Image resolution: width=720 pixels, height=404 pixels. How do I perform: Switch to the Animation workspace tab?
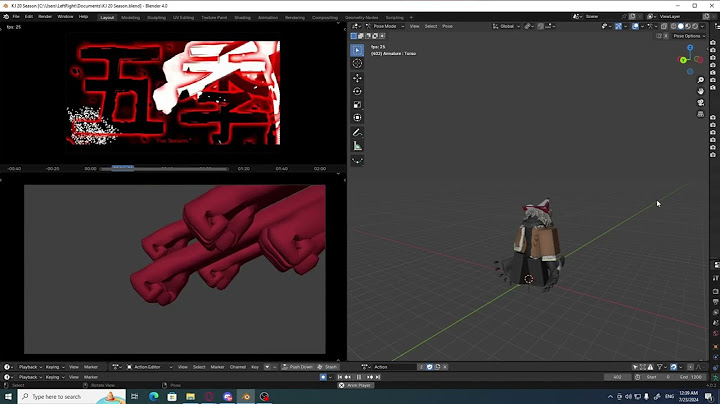point(268,17)
